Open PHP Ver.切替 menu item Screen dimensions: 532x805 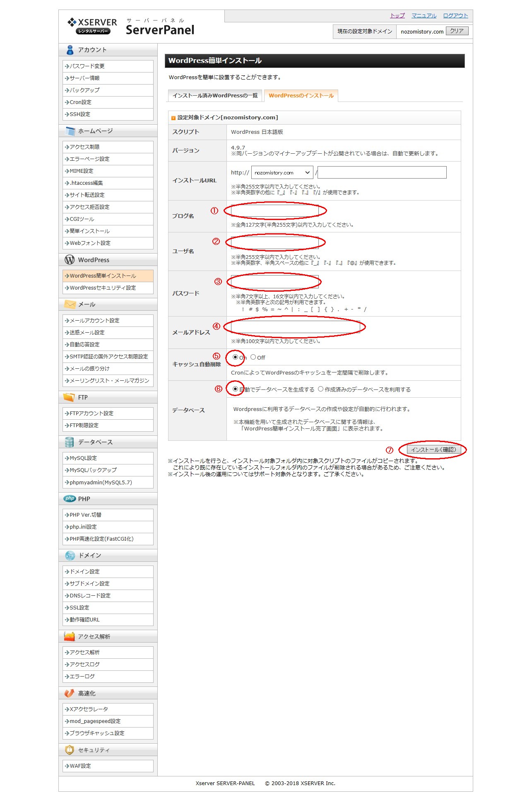pos(108,515)
